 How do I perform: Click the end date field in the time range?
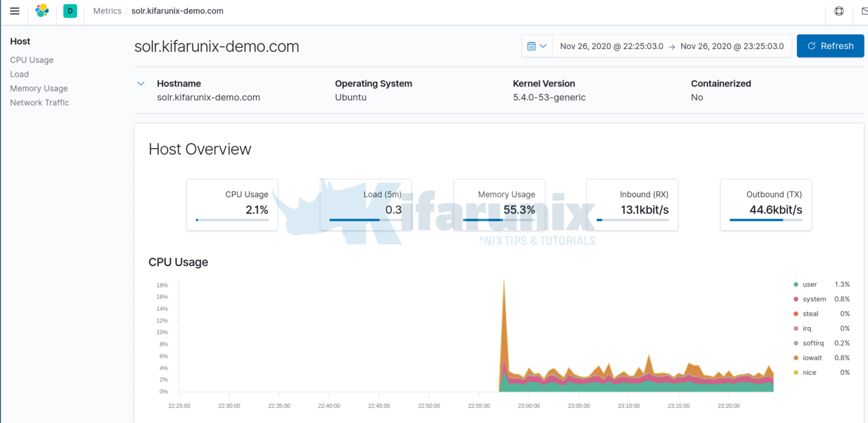tap(733, 46)
